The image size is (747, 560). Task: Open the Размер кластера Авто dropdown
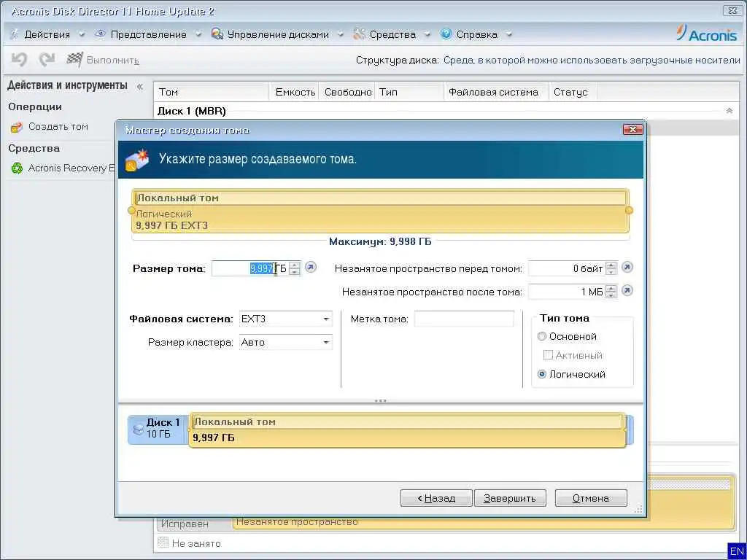pyautogui.click(x=285, y=343)
